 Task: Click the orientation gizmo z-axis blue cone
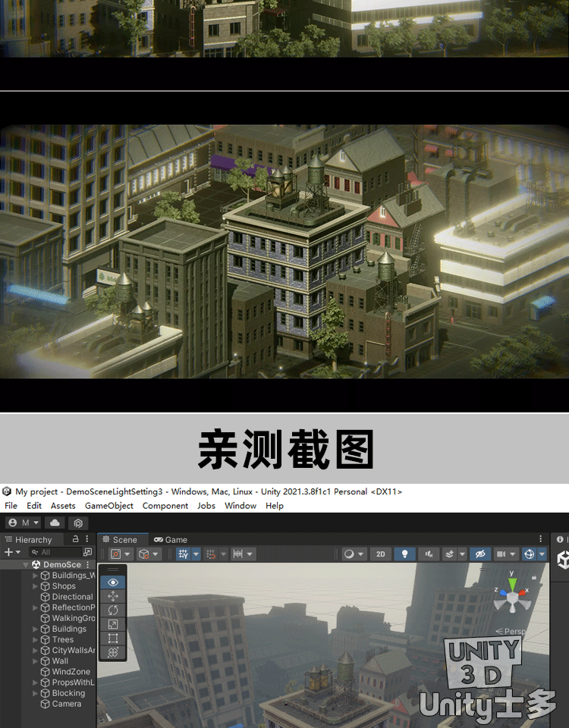click(x=502, y=592)
